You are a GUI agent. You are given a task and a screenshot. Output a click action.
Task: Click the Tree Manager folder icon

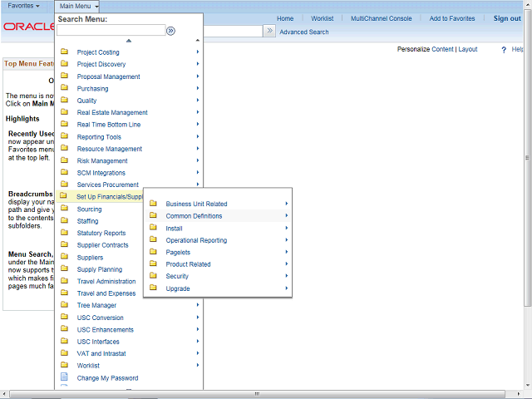tap(64, 305)
